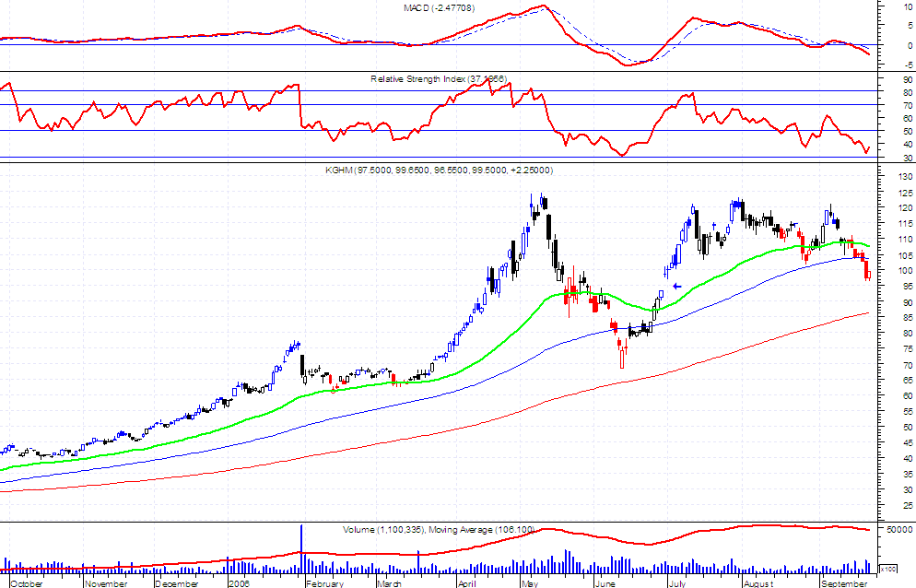Click the 65 value on the price scale
Screen dimensions: 916x588
coord(908,381)
